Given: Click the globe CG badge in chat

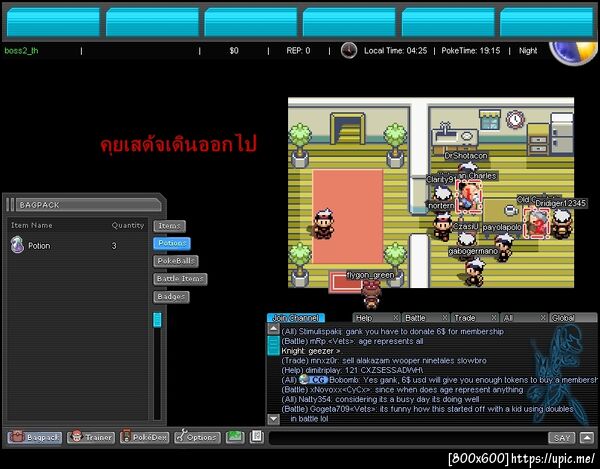Looking at the screenshot, I should coord(313,380).
